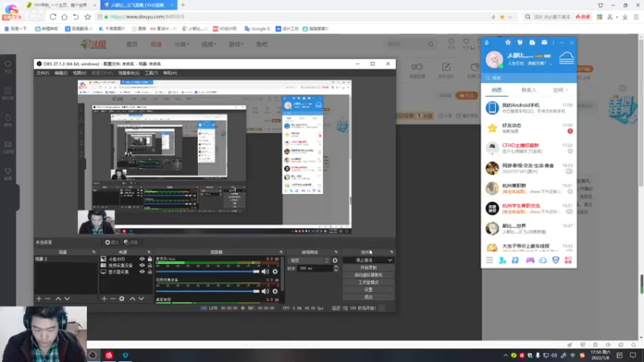Click the QQ search field
Screen dimensions: 644x362
(529, 77)
